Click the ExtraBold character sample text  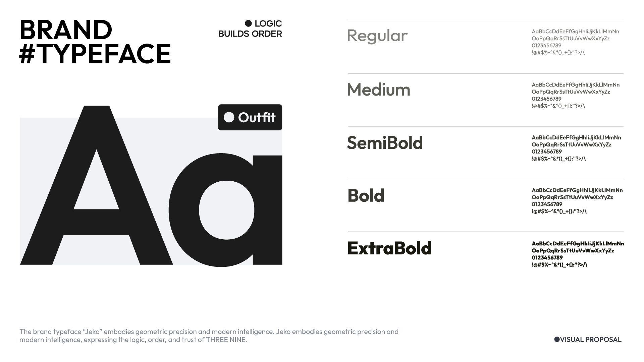coord(578,254)
